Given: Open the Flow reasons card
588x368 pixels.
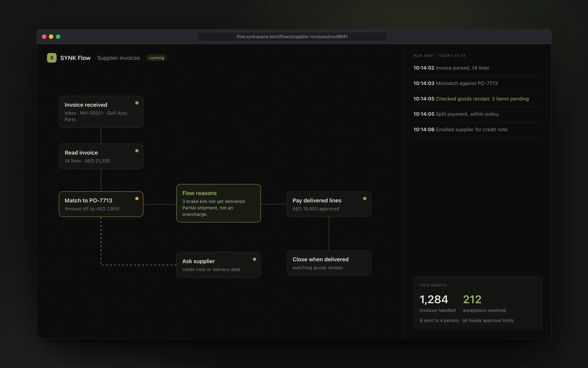Looking at the screenshot, I should [218, 203].
